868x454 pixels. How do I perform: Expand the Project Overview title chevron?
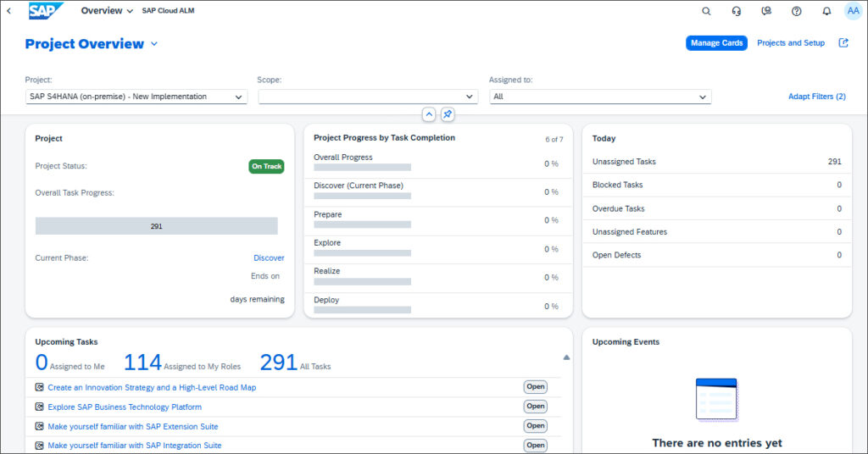[x=154, y=44]
